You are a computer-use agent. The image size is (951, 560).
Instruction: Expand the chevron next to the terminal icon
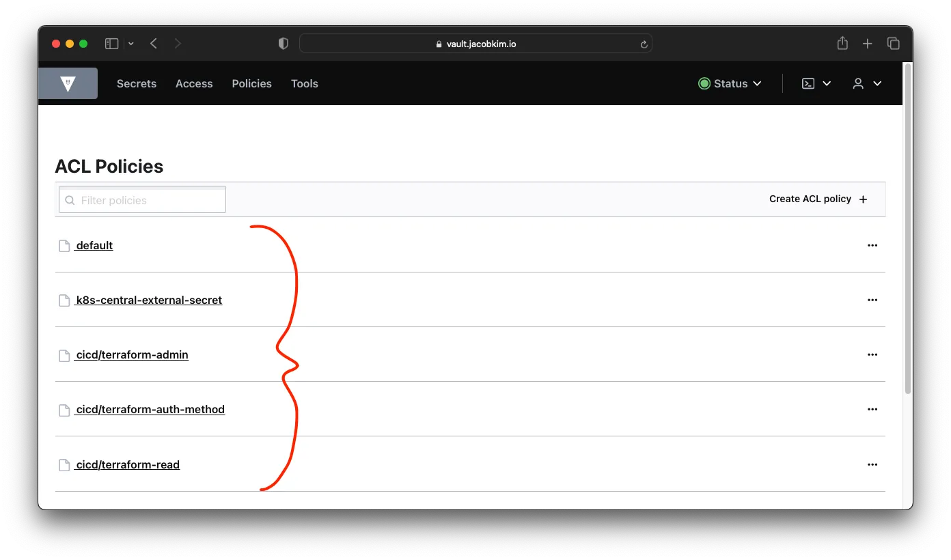(827, 83)
